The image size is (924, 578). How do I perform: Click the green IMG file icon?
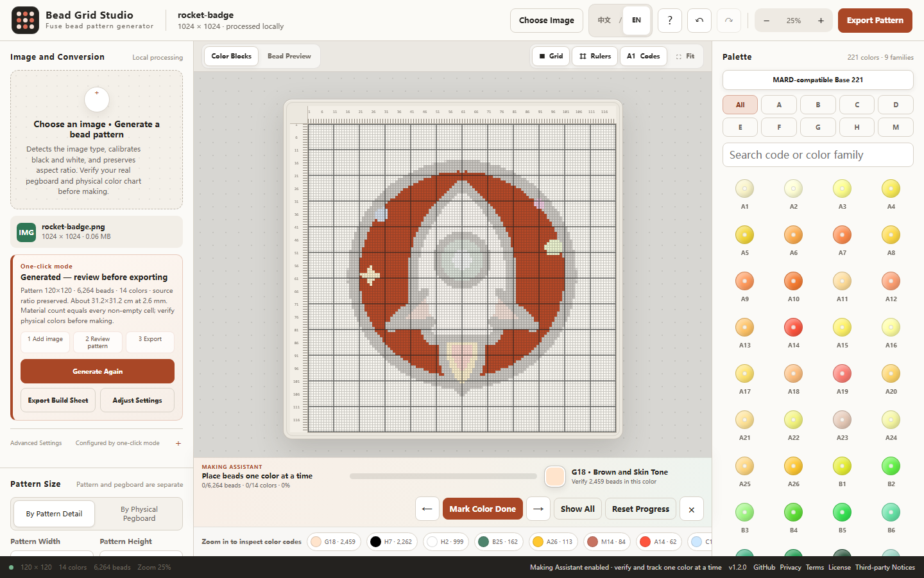coord(26,232)
